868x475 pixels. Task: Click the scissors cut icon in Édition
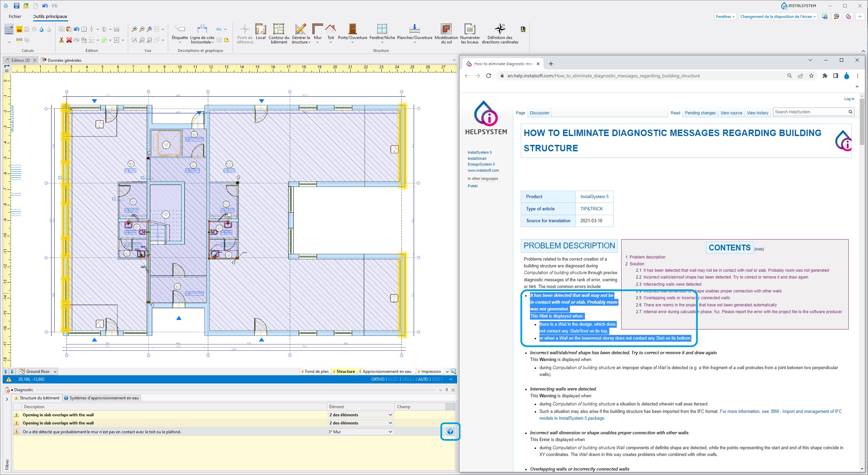click(61, 40)
